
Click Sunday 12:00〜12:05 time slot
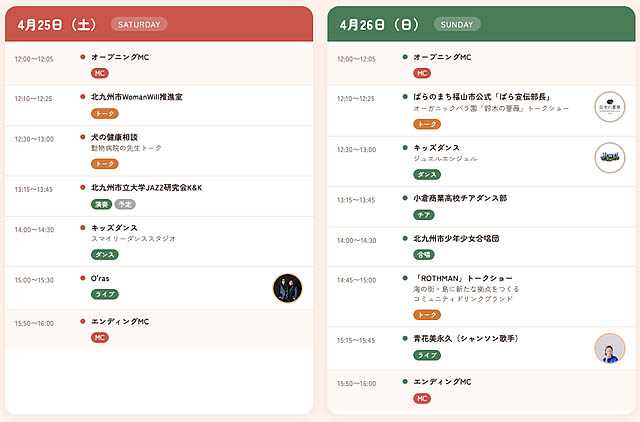pyautogui.click(x=356, y=59)
